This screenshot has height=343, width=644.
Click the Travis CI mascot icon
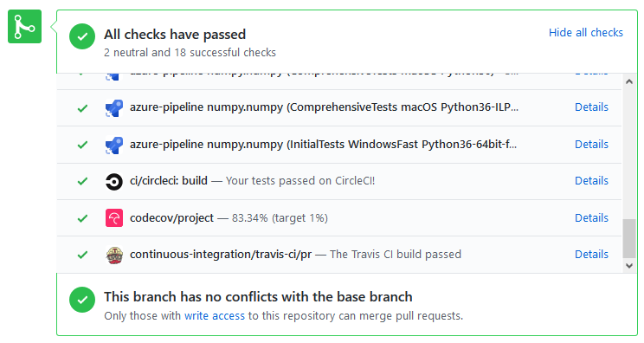113,255
